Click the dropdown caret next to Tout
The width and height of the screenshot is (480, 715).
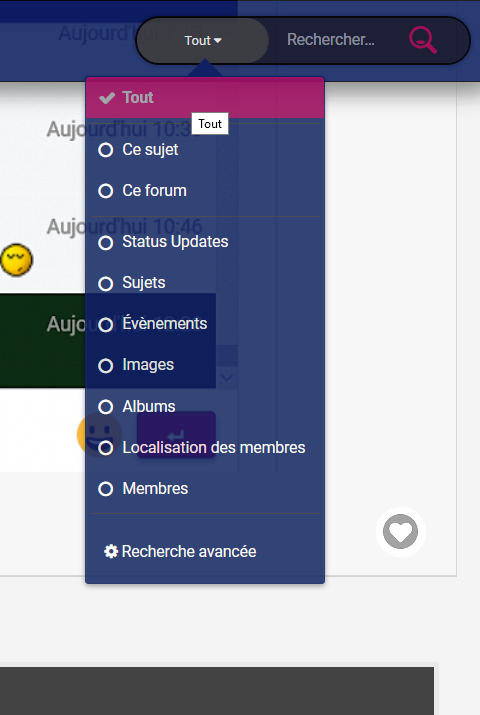218,41
